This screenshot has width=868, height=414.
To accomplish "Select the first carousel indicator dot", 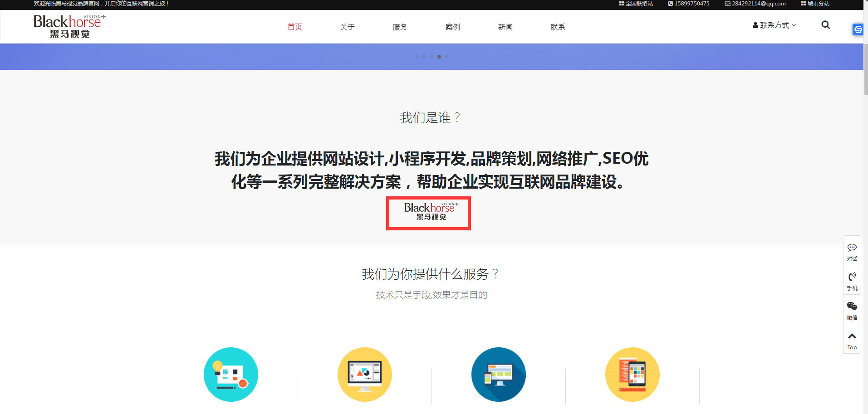I will point(417,57).
